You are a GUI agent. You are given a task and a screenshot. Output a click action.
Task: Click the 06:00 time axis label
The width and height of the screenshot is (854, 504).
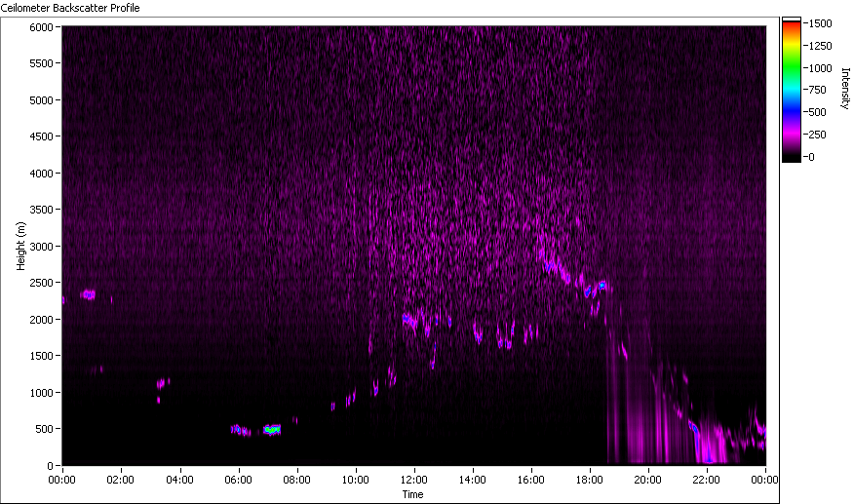238,480
